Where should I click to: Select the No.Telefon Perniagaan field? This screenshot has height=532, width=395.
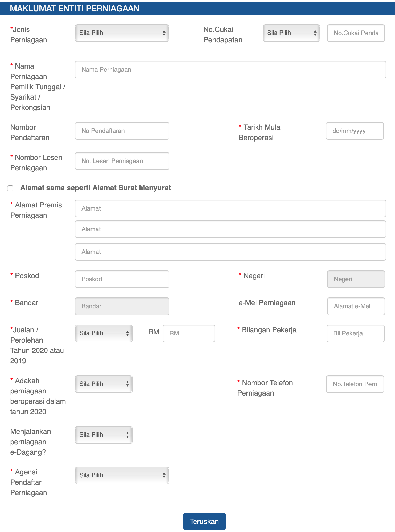coord(355,384)
